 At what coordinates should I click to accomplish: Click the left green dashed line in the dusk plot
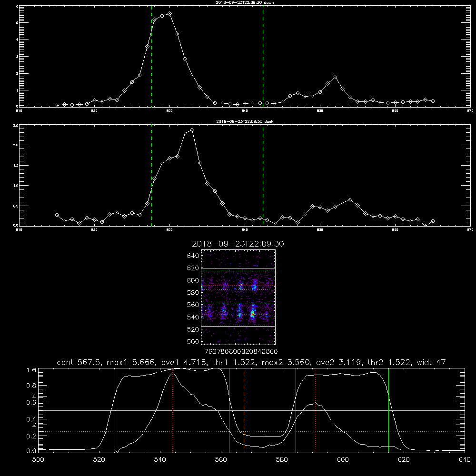click(x=151, y=175)
